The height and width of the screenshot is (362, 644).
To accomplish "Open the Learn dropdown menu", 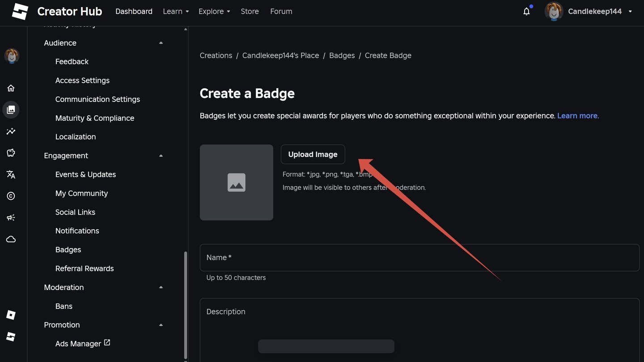I will (x=176, y=12).
